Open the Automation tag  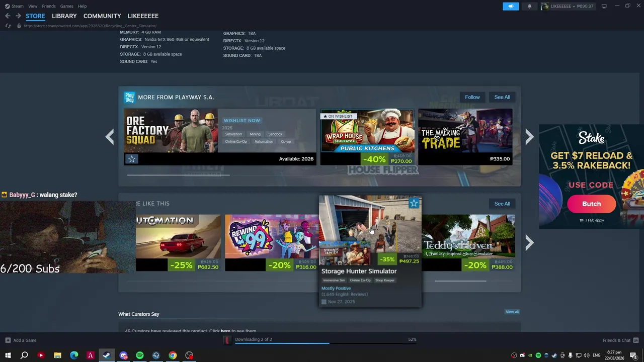click(x=264, y=142)
